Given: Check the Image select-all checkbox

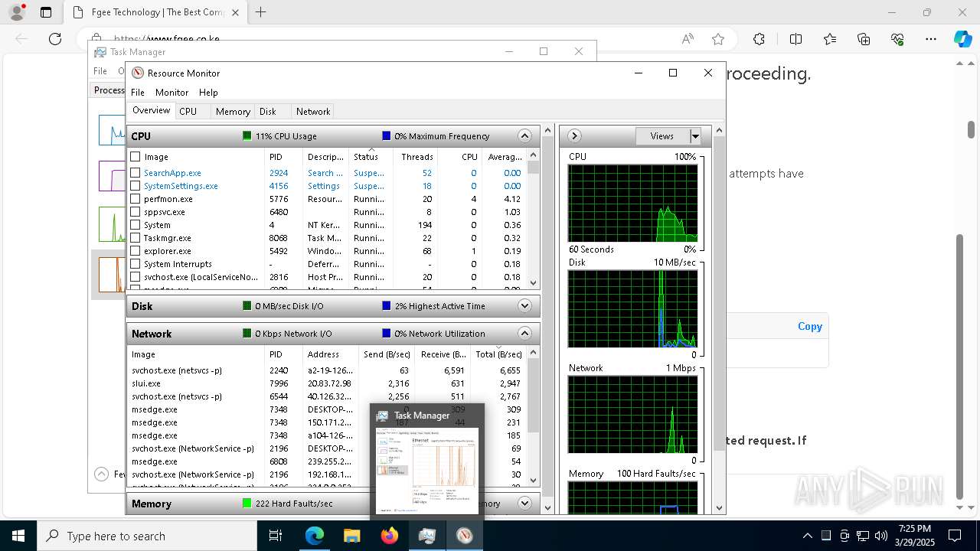Looking at the screenshot, I should point(136,157).
